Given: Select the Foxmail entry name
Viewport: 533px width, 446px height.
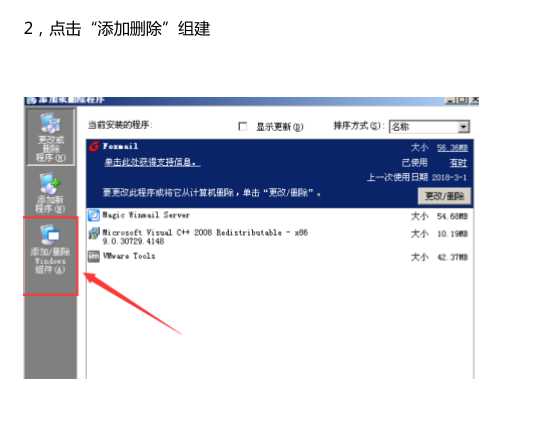Looking at the screenshot, I should [x=120, y=147].
